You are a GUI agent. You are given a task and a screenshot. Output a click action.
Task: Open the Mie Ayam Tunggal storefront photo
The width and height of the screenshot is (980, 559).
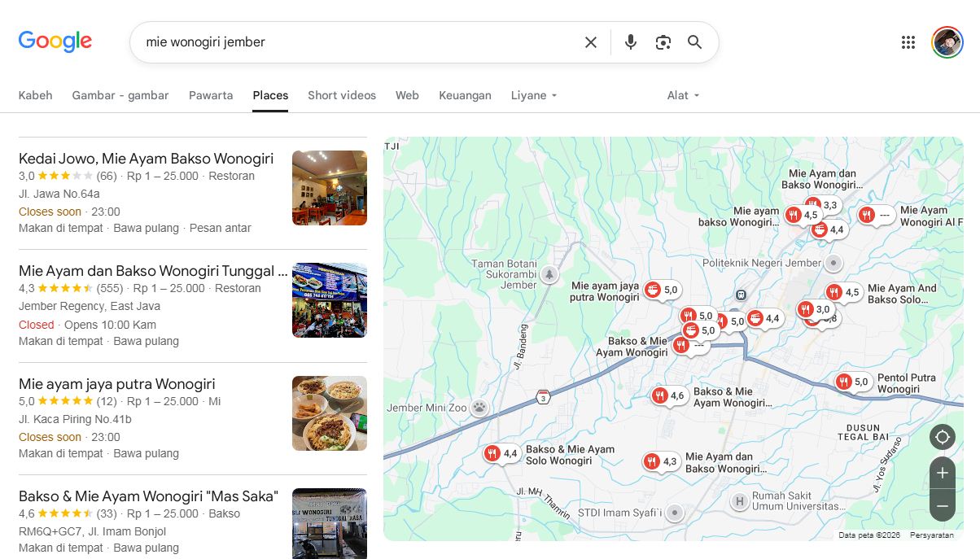(330, 300)
